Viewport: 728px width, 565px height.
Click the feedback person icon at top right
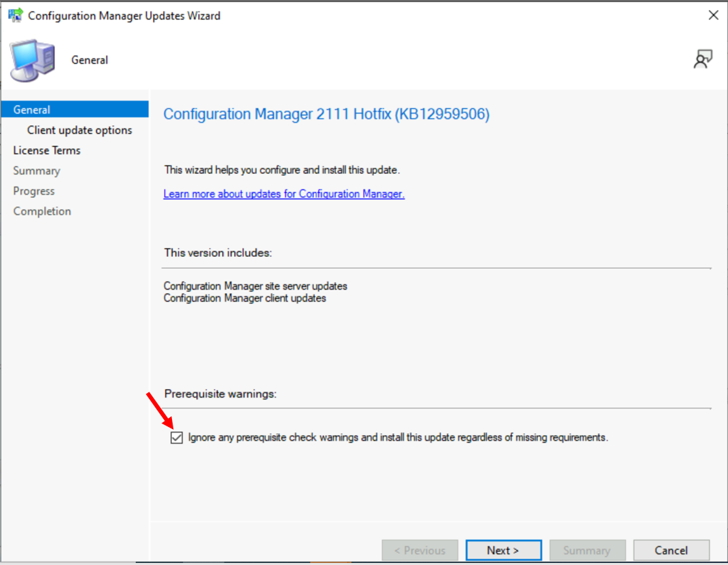coord(703,59)
